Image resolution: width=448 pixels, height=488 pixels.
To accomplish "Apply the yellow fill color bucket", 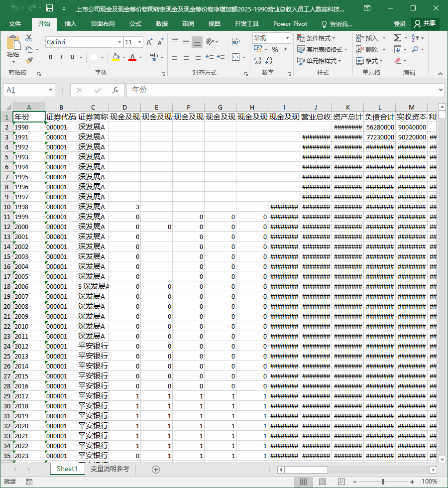I will (x=115, y=57).
